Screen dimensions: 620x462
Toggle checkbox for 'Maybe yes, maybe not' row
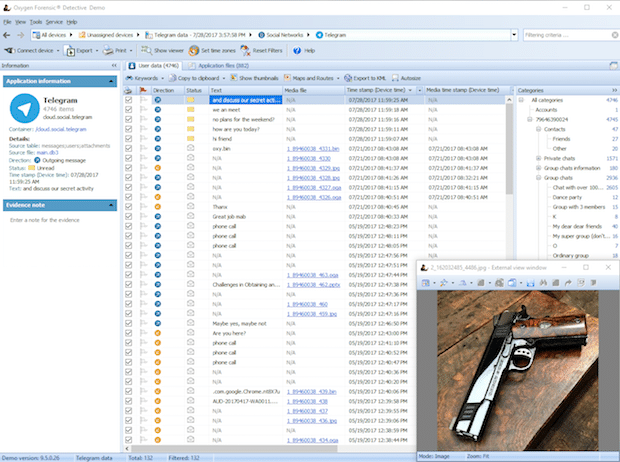[x=129, y=324]
